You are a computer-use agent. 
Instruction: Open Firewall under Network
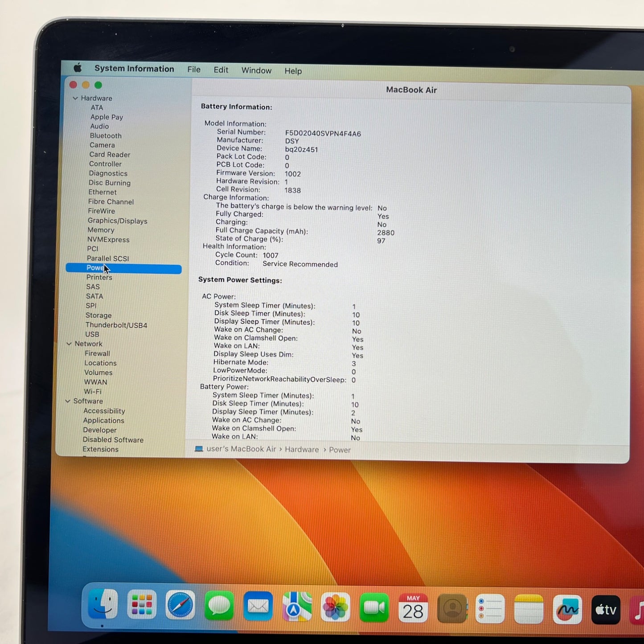97,353
